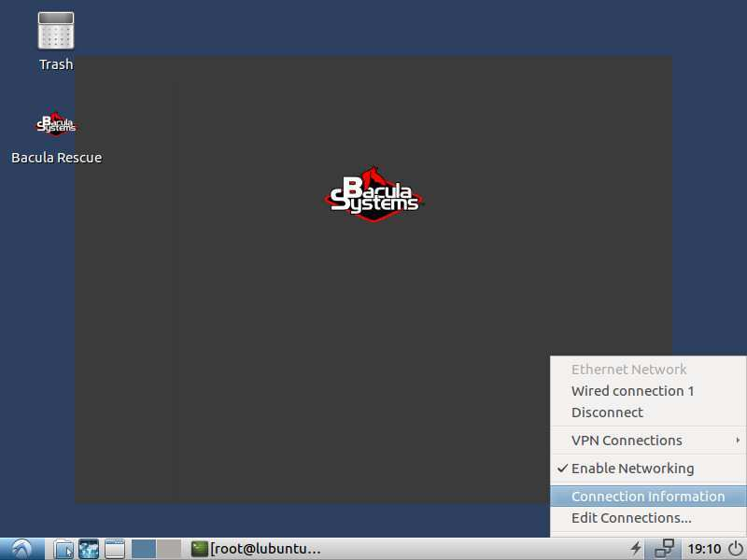The height and width of the screenshot is (560, 747).
Task: Launch the web browser taskbar icon
Action: coord(89,549)
